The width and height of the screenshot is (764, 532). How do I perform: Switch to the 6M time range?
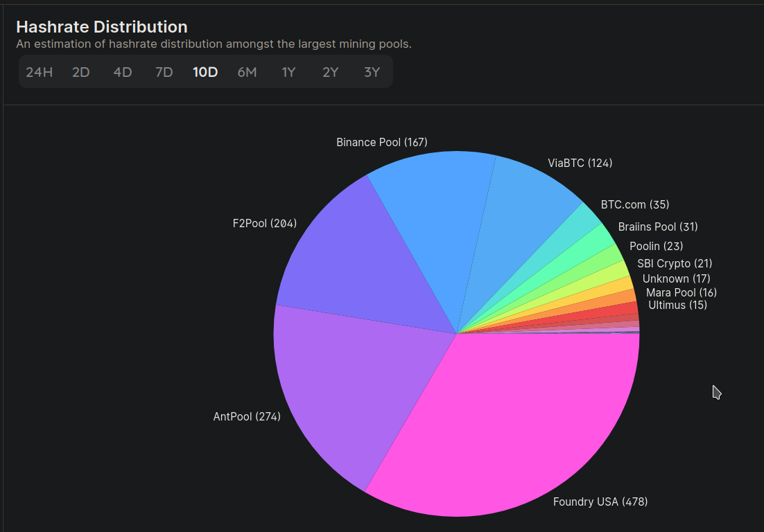coord(247,72)
